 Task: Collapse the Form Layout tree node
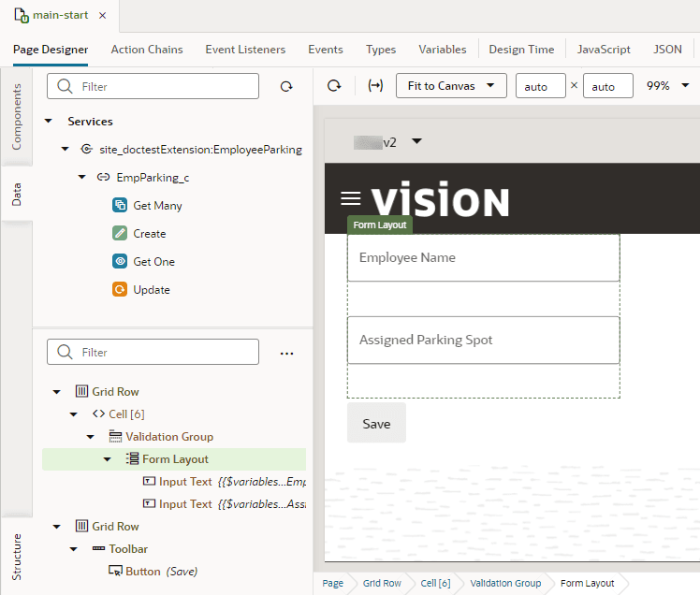point(107,459)
